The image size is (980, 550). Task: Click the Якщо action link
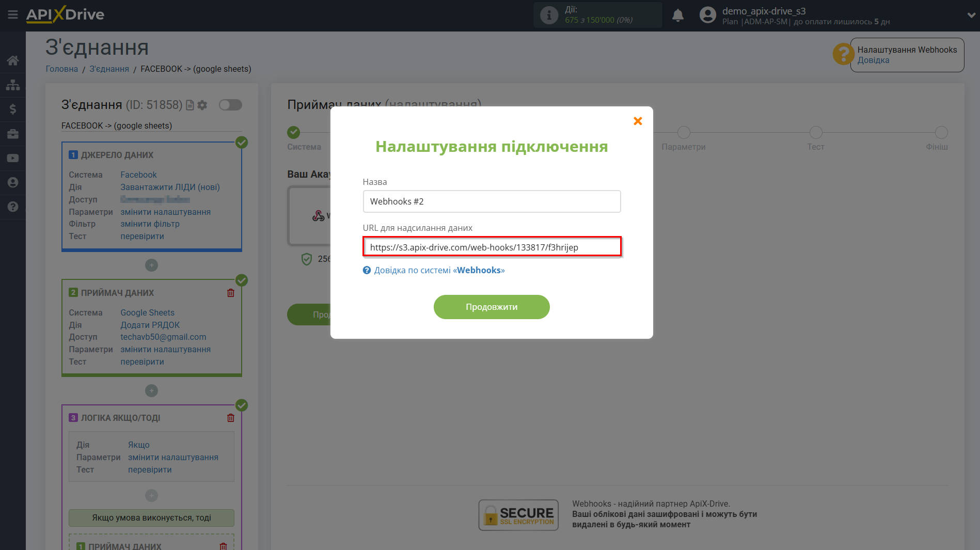pos(139,445)
